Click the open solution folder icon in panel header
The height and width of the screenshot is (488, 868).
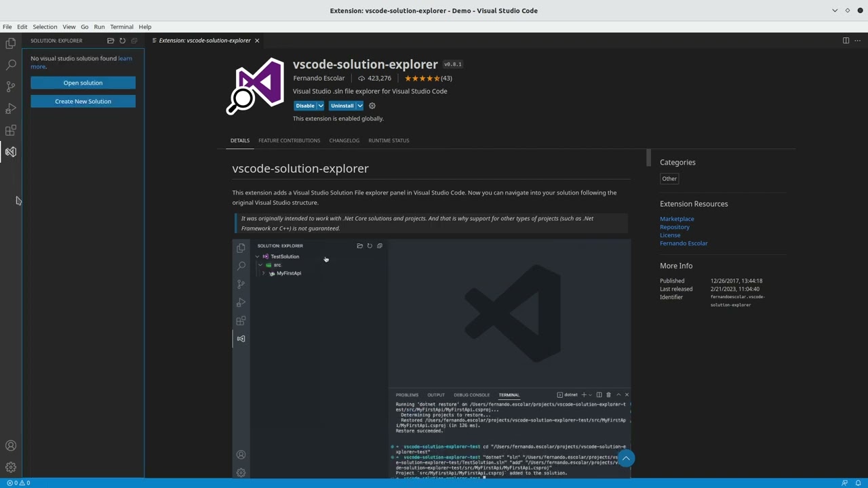pyautogui.click(x=111, y=41)
